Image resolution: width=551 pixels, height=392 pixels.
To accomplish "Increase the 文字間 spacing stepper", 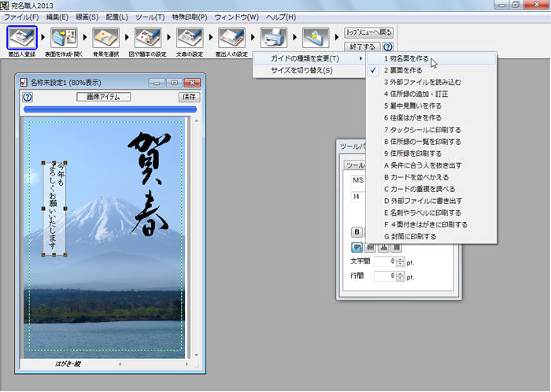I will coord(401,258).
